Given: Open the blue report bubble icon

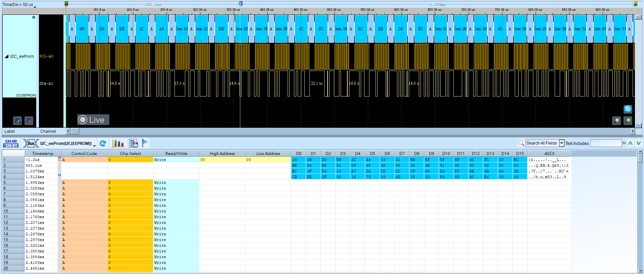Looking at the screenshot, I should 628,109.
